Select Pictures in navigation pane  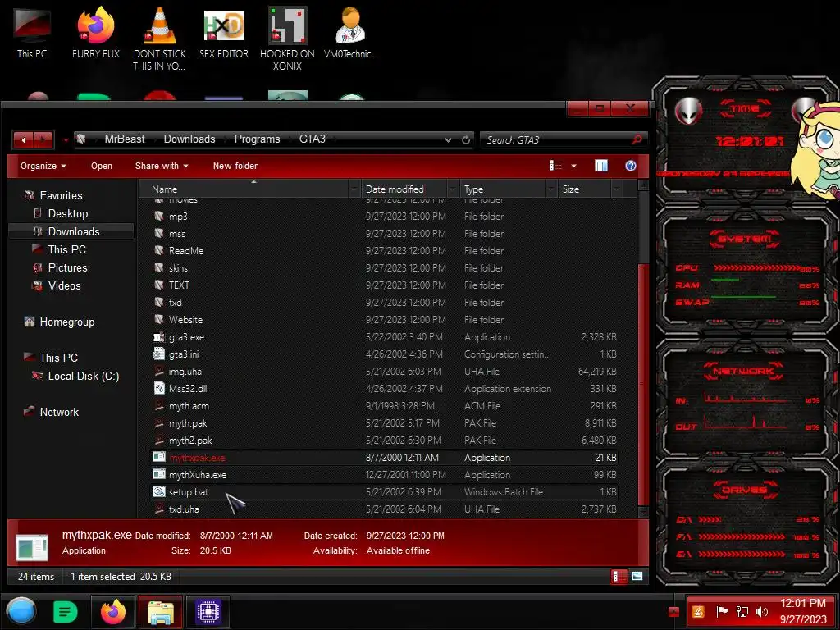(67, 267)
